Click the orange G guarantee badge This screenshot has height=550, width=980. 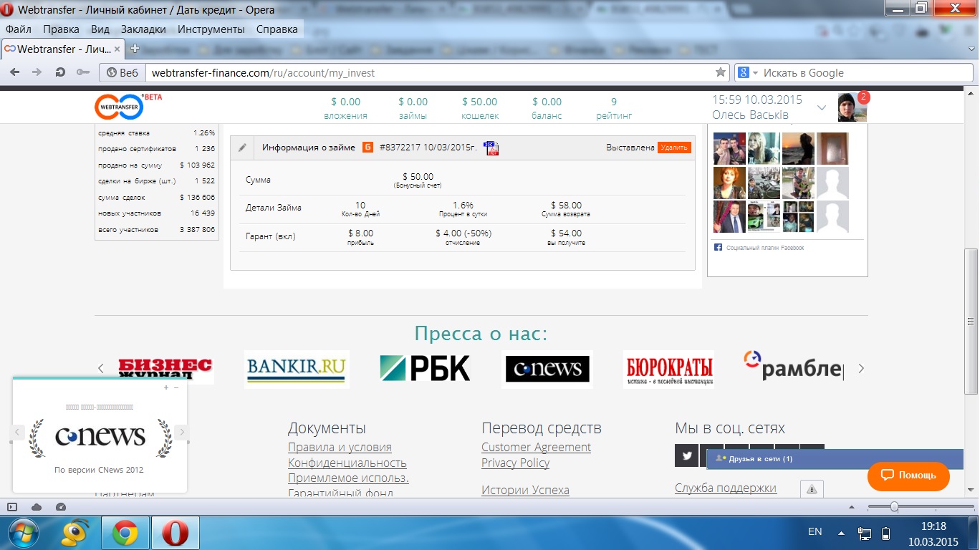(x=367, y=148)
